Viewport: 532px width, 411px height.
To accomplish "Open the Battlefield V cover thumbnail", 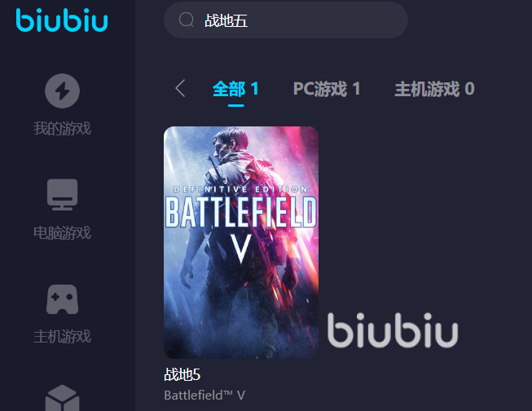I will 241,242.
